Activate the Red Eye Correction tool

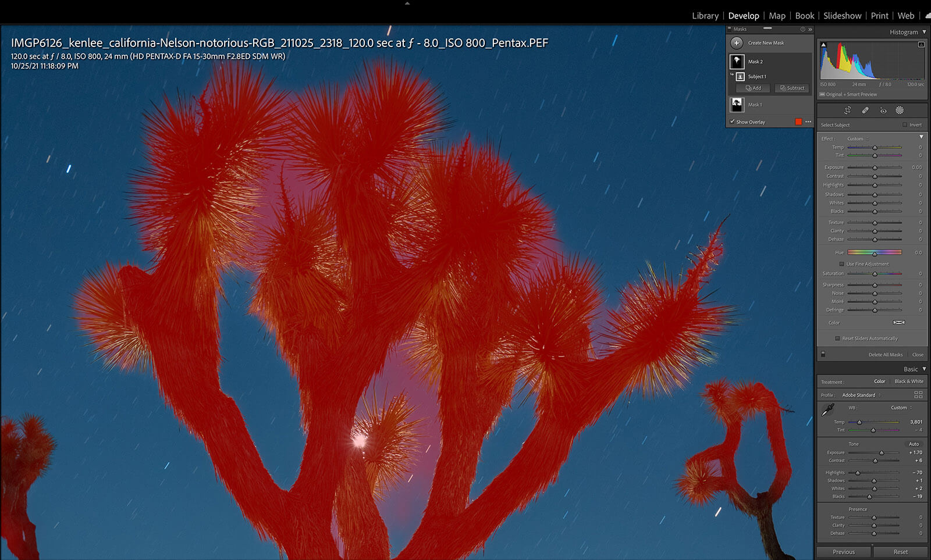(883, 110)
